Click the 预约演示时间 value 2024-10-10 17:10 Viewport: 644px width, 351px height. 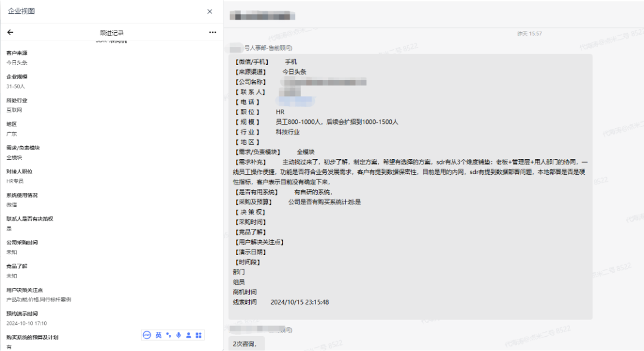[26, 323]
